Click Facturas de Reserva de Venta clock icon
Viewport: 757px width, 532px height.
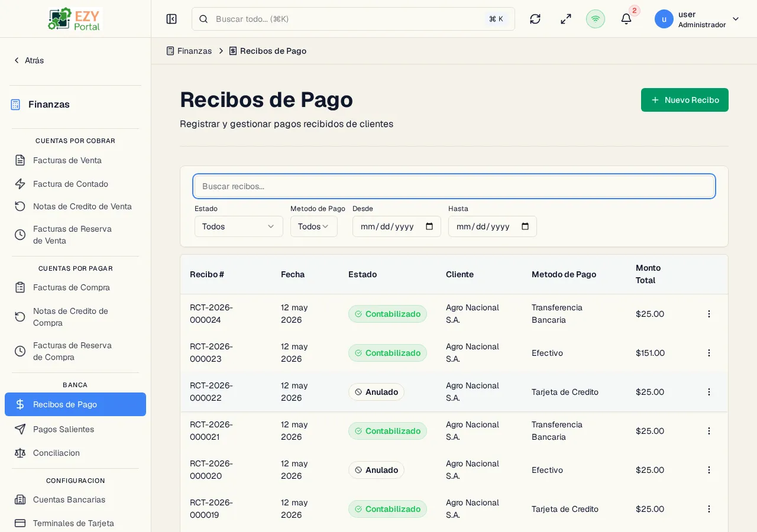coord(20,235)
